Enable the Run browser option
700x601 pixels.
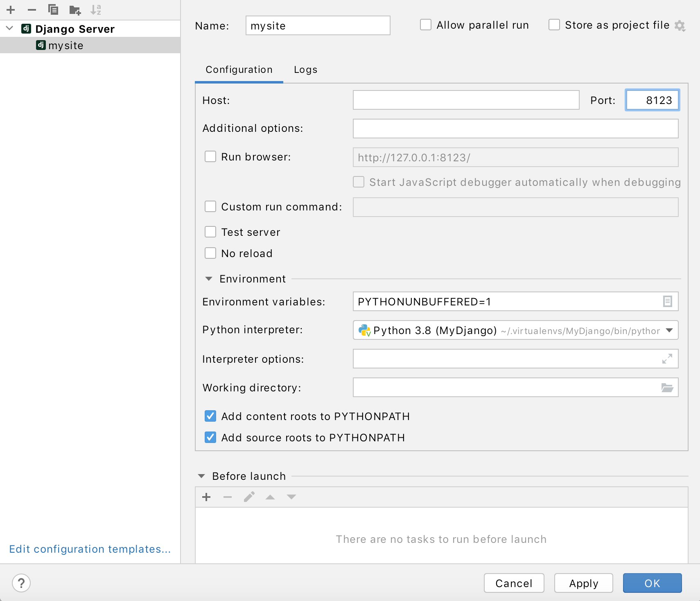pos(210,156)
